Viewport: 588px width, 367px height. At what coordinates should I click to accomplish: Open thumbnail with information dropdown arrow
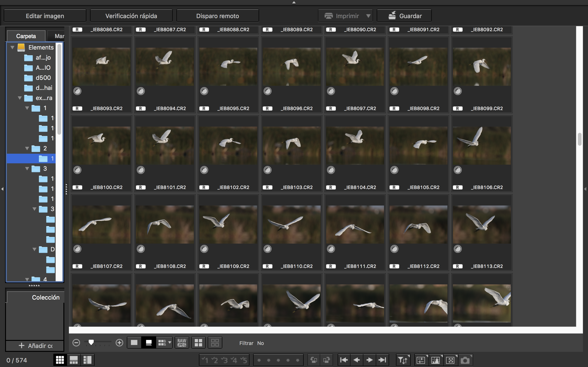(170, 342)
